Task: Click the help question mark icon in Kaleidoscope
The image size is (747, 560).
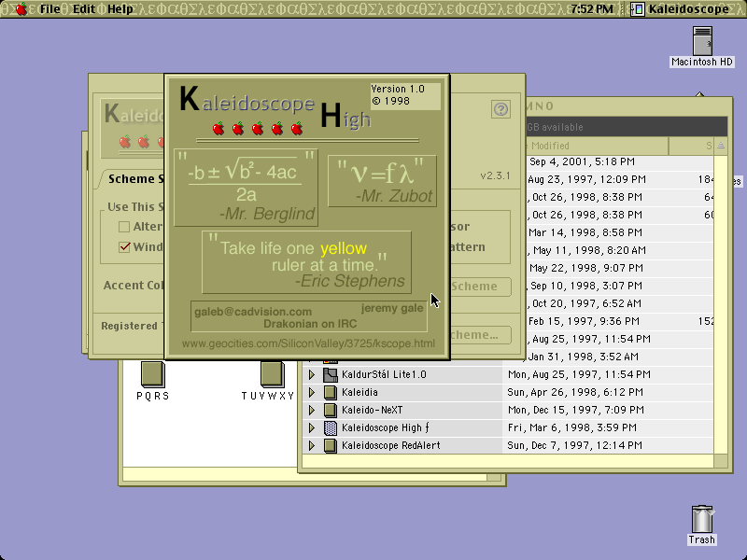Action: [500, 109]
